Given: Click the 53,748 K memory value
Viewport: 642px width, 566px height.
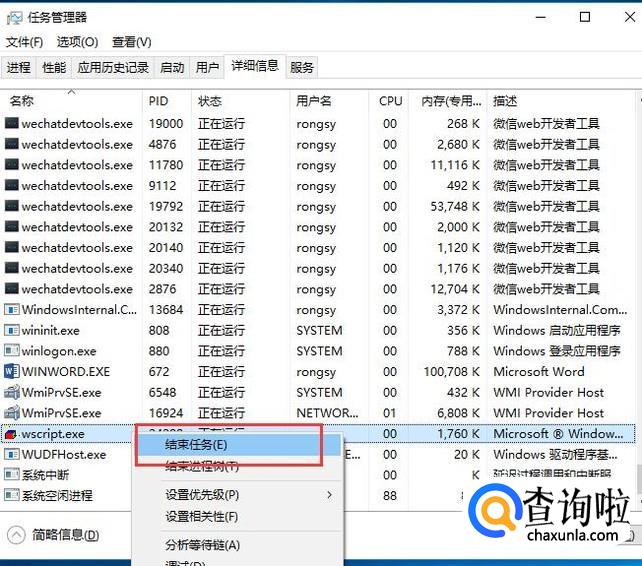Looking at the screenshot, I should (x=455, y=206).
